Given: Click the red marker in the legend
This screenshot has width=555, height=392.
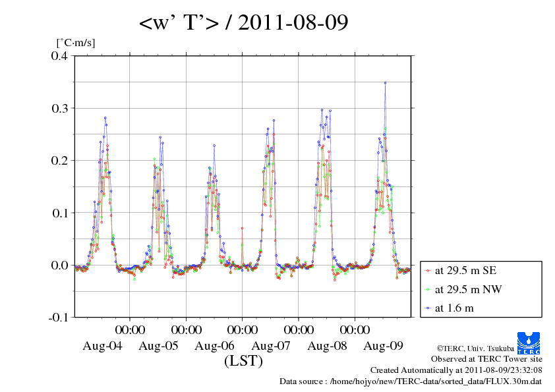Looking at the screenshot, I should point(428,271).
